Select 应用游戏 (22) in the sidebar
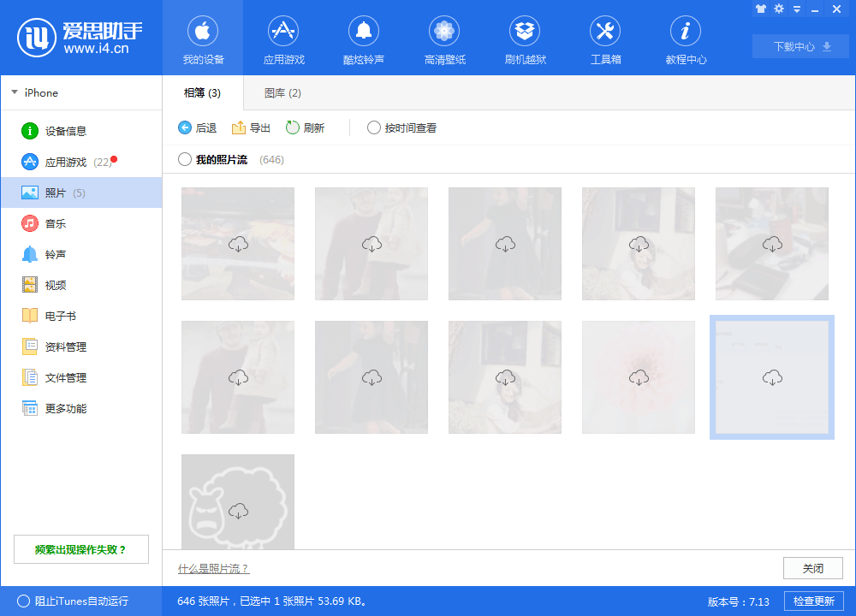Image resolution: width=856 pixels, height=616 pixels. [x=82, y=162]
